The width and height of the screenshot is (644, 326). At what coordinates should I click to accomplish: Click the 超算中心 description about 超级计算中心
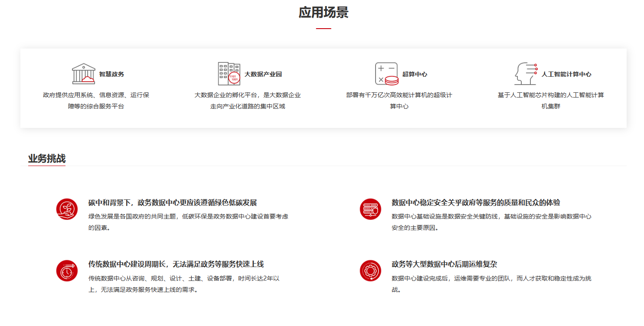click(399, 101)
